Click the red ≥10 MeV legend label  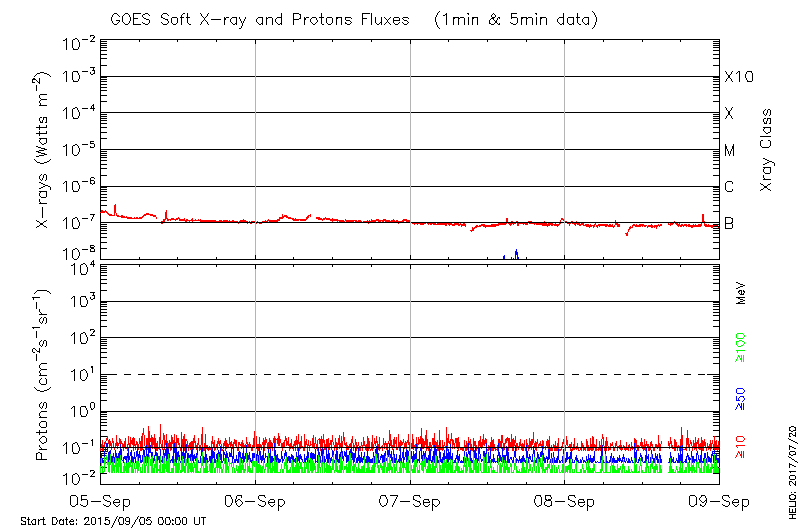coord(741,444)
